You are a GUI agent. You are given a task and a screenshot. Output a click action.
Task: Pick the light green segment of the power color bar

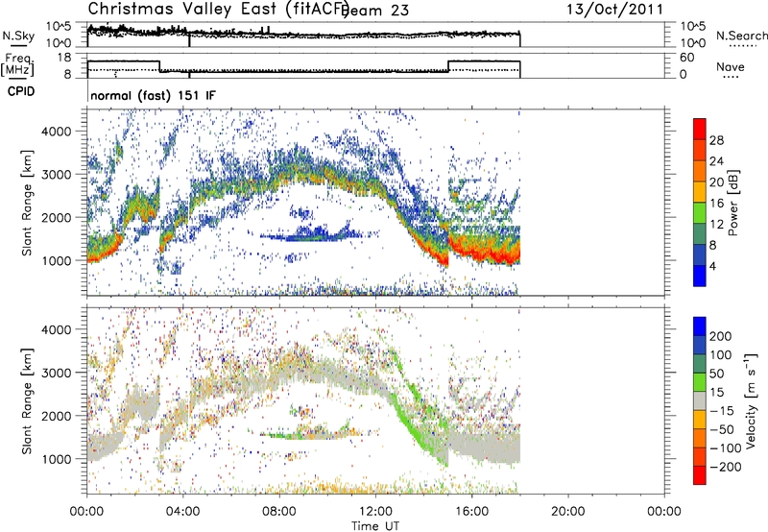point(700,213)
